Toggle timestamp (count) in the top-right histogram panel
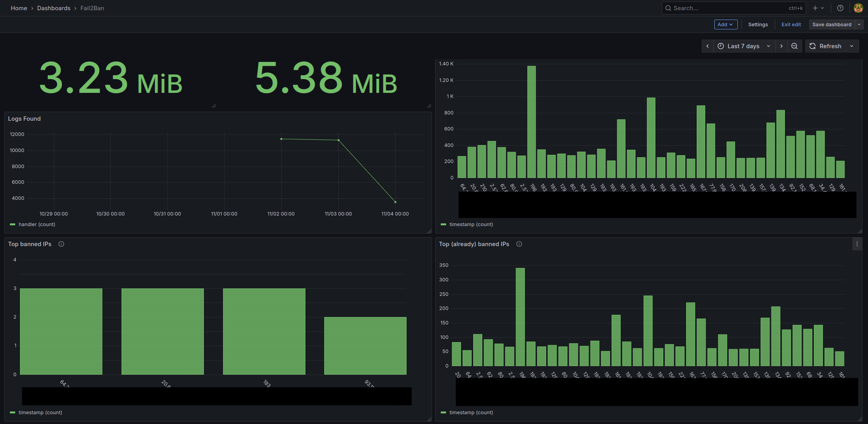868x424 pixels. tap(471, 224)
